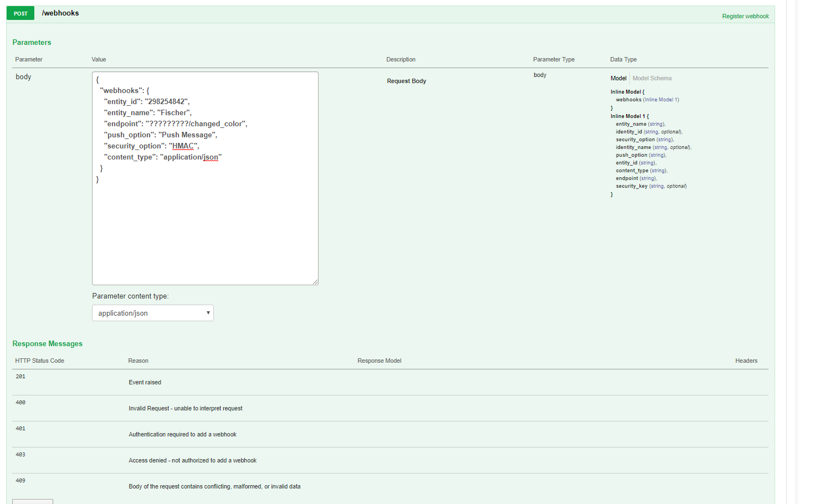Click the resize handle of body text area
815x504 pixels.
pos(315,282)
